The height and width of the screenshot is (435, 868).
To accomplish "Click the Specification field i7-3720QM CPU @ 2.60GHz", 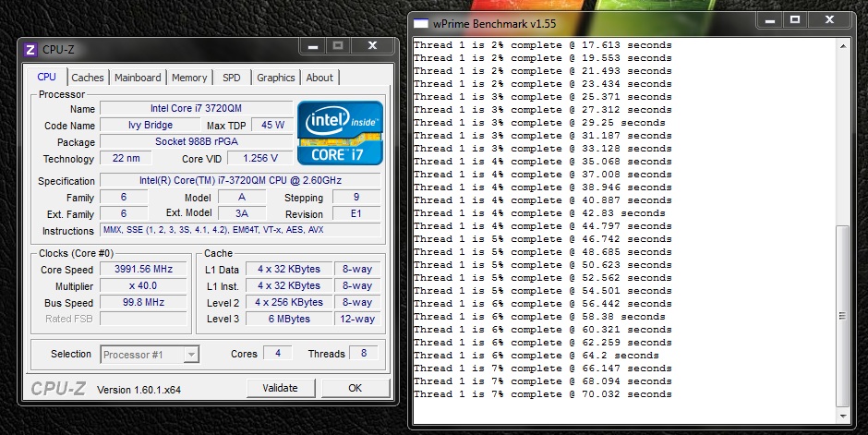I will pos(240,181).
